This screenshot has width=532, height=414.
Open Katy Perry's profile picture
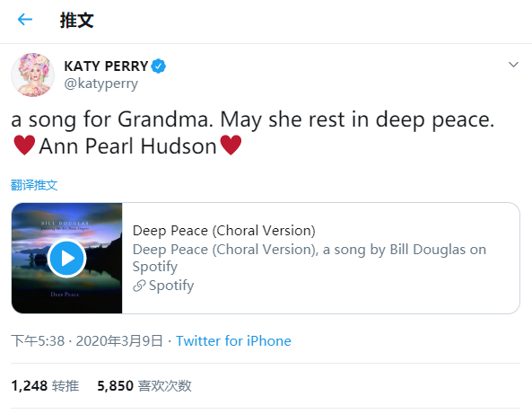[x=33, y=75]
